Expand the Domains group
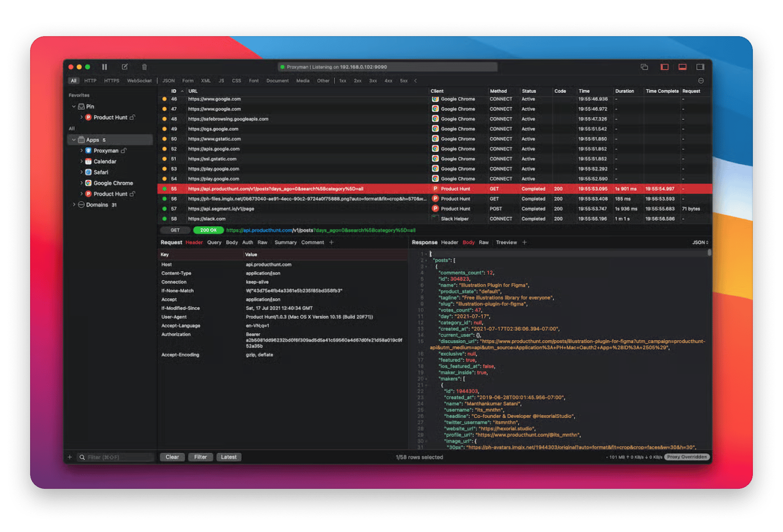 [74, 205]
